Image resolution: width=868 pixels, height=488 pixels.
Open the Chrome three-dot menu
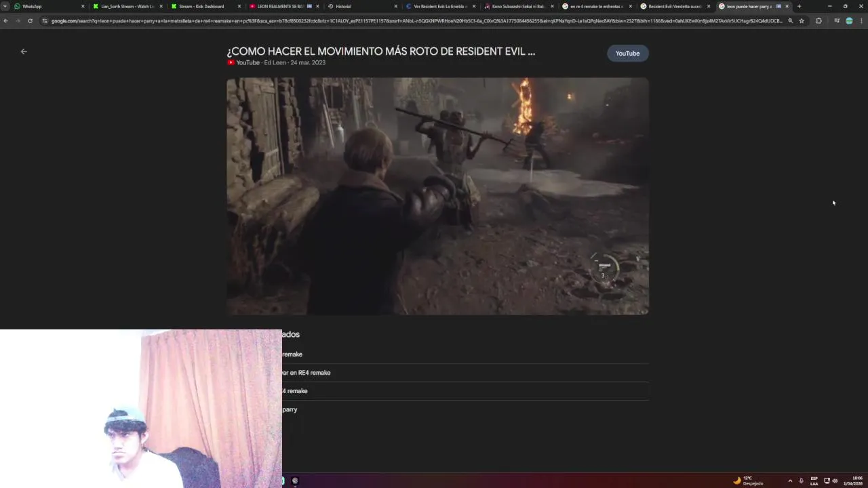click(x=861, y=21)
